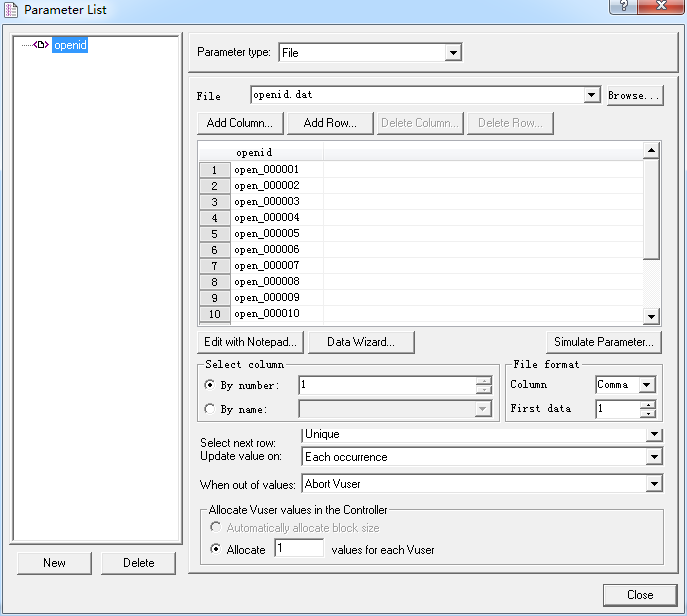This screenshot has height=616, width=687.
Task: Expand the When out of values dropdown
Action: [x=654, y=484]
